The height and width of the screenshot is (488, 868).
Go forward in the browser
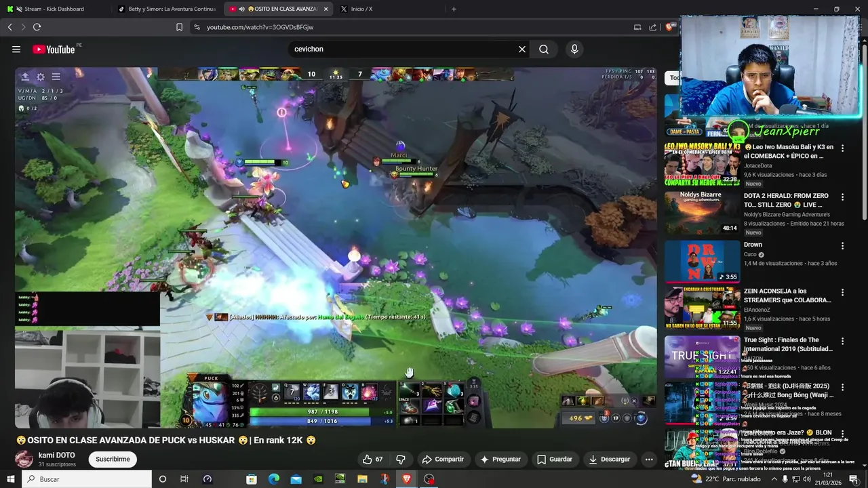tap(22, 27)
